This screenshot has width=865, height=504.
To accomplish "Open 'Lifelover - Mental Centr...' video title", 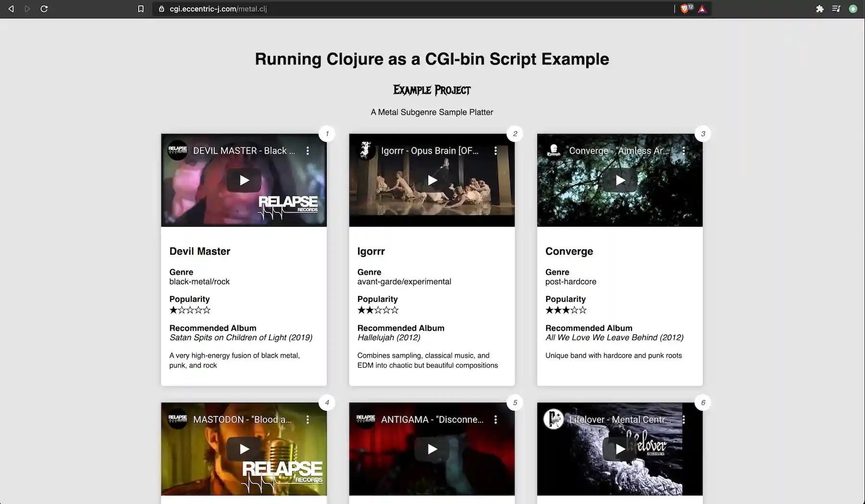I will 620,419.
